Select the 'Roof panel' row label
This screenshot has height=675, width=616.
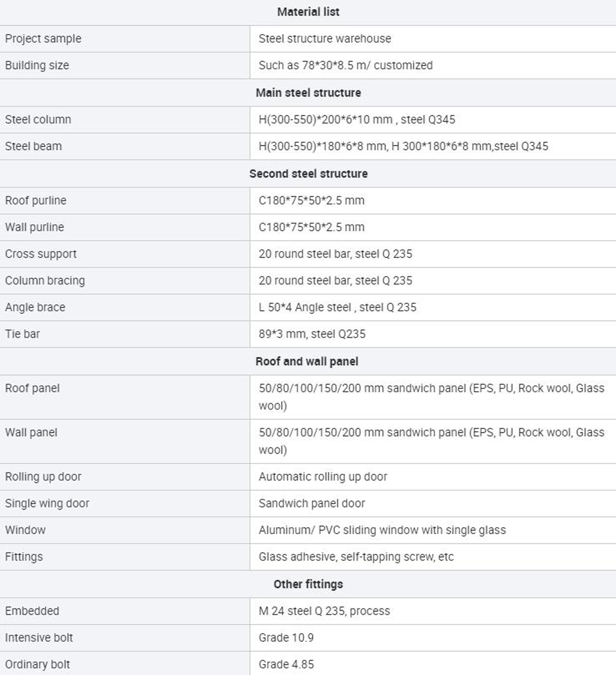(32, 388)
